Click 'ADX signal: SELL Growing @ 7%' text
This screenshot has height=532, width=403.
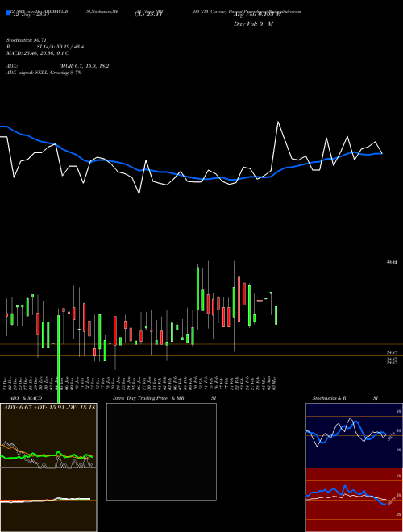[x=44, y=73]
